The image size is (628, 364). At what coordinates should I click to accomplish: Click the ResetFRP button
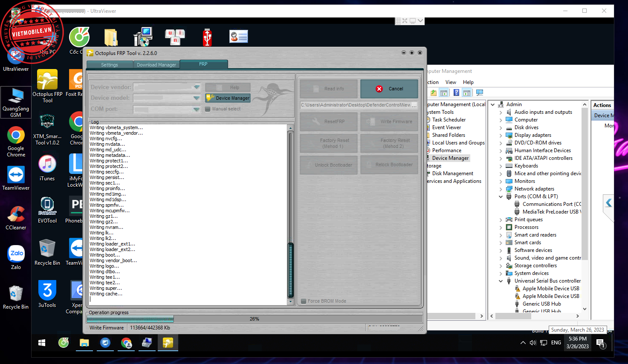(329, 121)
